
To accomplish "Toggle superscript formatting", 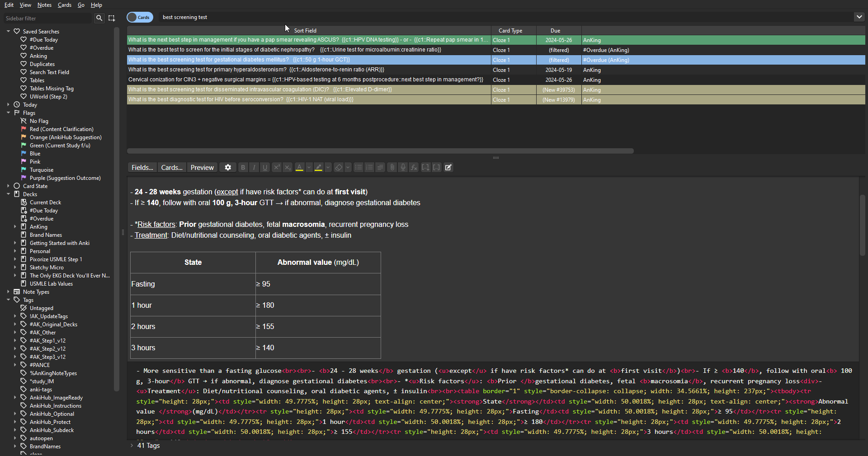I will [x=277, y=168].
